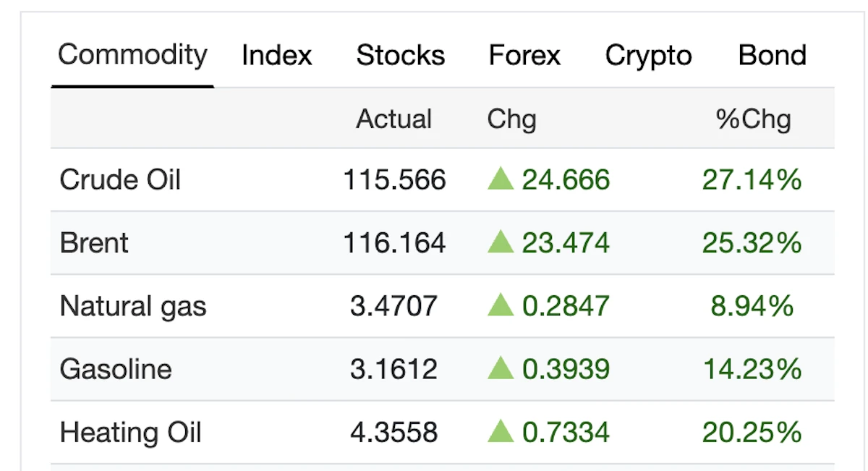
Task: Select the Bond tab
Action: pos(772,56)
